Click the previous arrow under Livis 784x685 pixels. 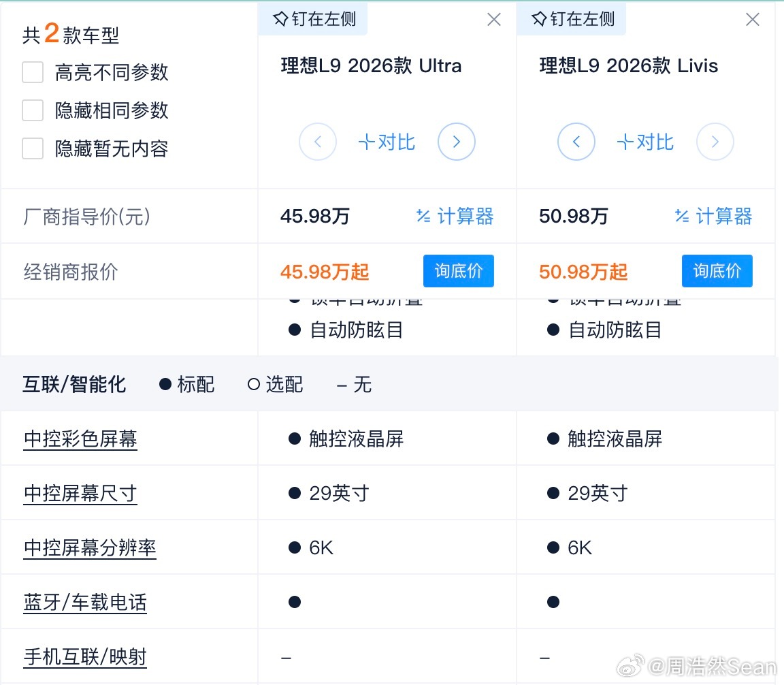pyautogui.click(x=576, y=142)
